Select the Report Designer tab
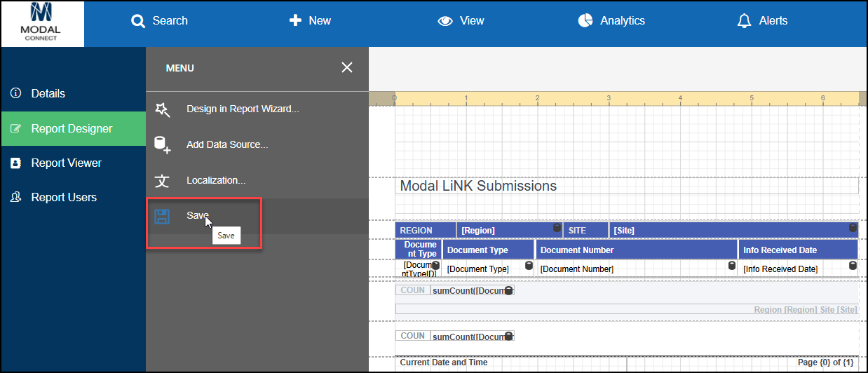The height and width of the screenshot is (373, 868). point(73,129)
